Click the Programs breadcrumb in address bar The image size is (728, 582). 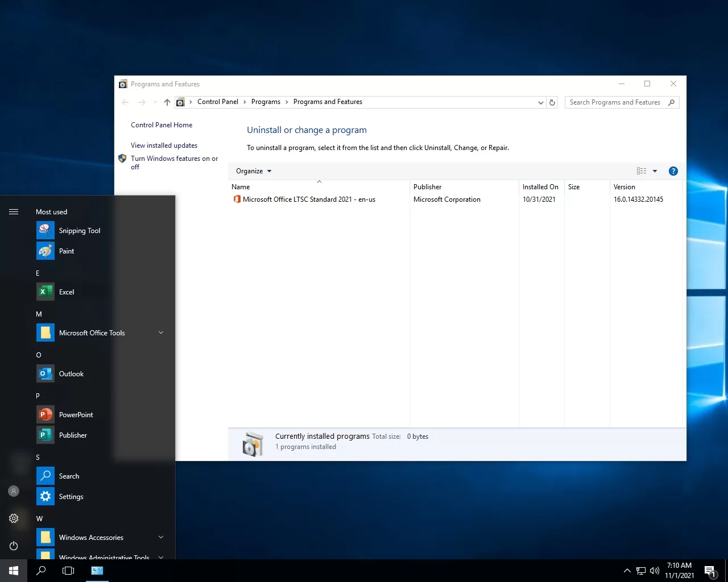click(x=266, y=102)
